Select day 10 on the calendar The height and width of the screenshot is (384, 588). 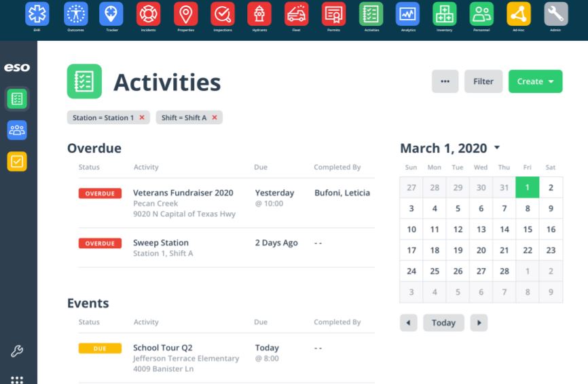click(x=411, y=229)
